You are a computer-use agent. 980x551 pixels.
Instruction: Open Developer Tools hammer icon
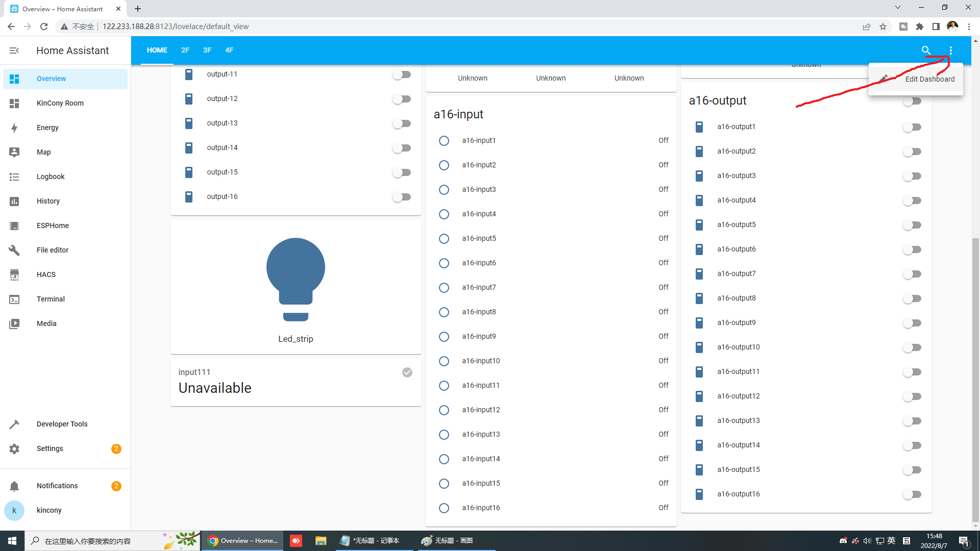[14, 424]
